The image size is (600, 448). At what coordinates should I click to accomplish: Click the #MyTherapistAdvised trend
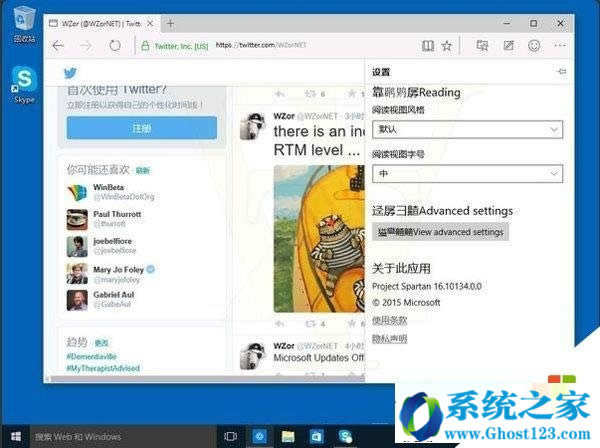click(x=103, y=368)
